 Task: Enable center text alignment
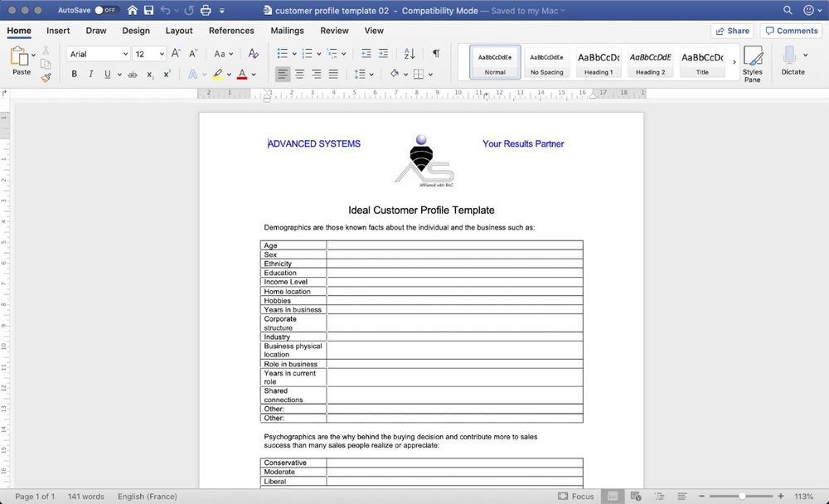(300, 74)
